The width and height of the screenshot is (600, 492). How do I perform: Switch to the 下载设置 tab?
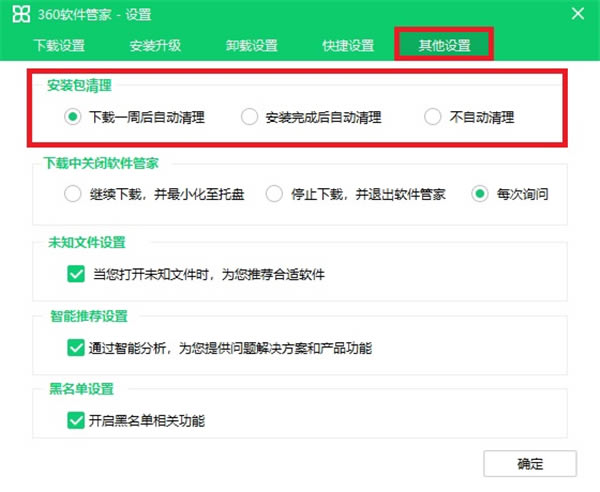tap(60, 46)
